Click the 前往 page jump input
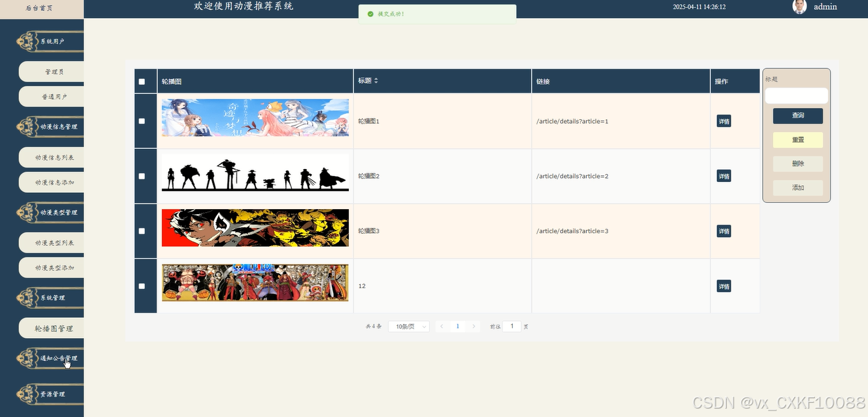Screen dimensions: 868x417 point(511,326)
